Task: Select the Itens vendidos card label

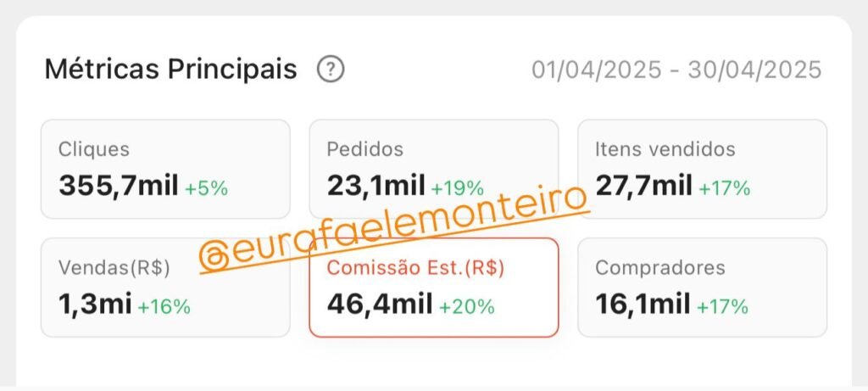Action: [x=665, y=150]
